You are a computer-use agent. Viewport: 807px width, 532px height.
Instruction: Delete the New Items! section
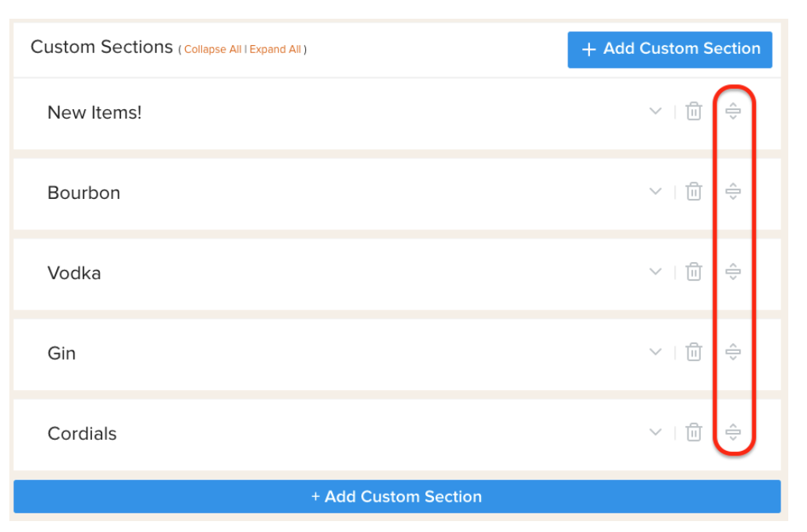694,111
